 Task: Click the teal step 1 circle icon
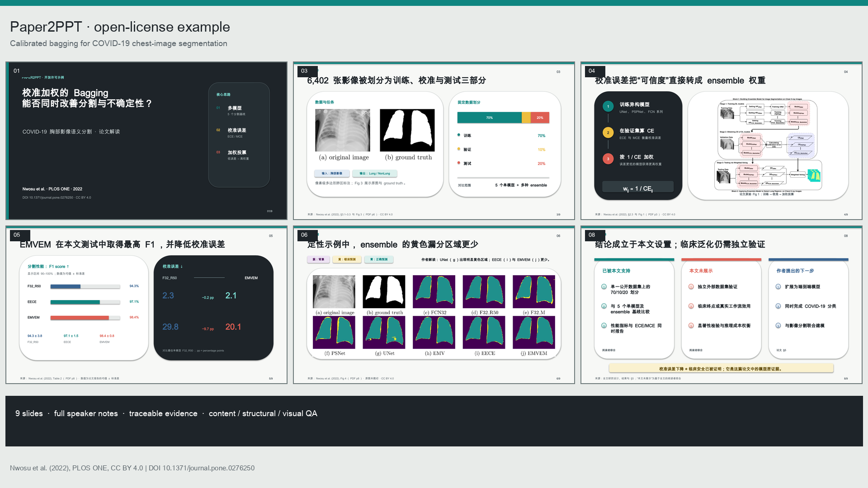point(608,107)
